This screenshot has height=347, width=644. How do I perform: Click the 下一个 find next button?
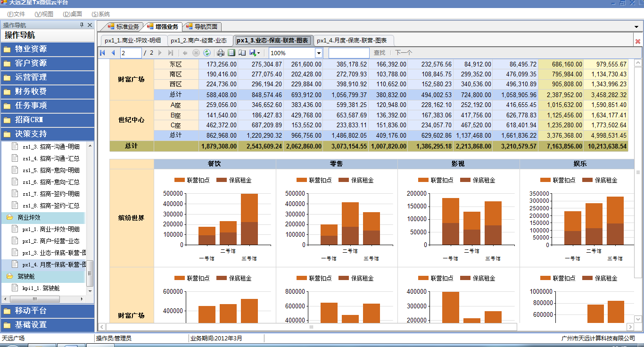(403, 53)
